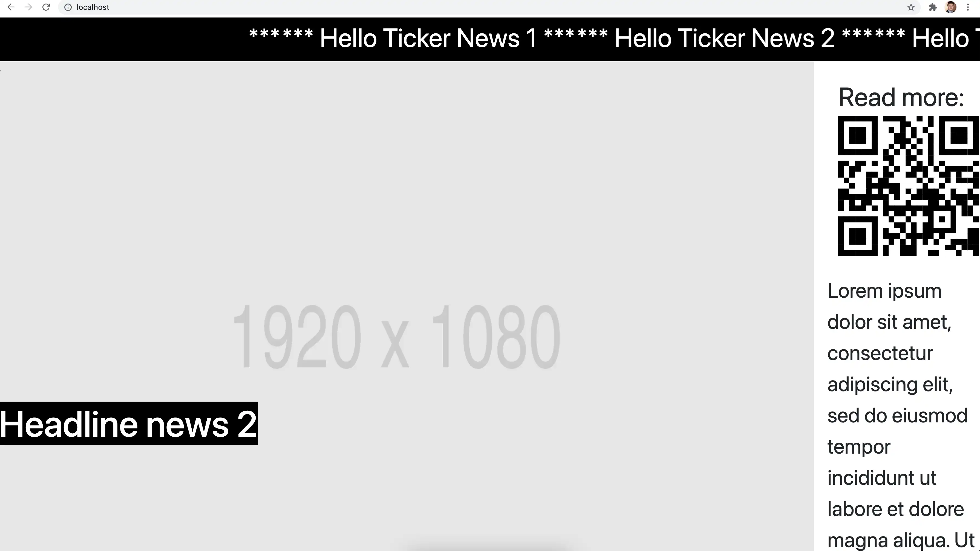Click the lock/security icon in address bar

tap(68, 7)
